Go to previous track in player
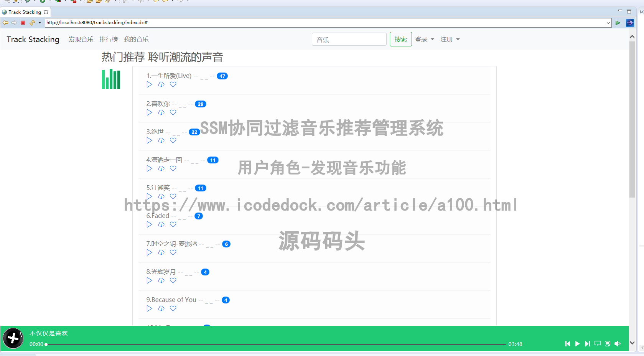Viewport: 644px width, 356px height. tap(567, 344)
